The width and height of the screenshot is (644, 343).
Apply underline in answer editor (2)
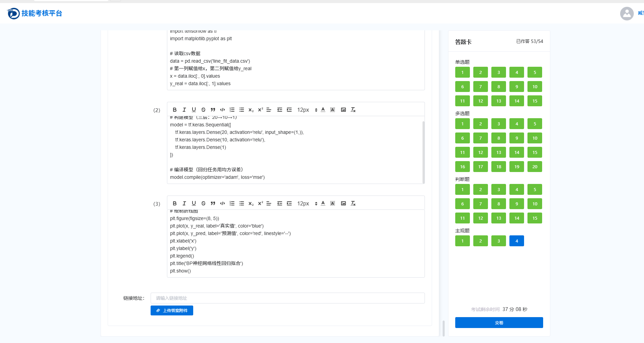[x=194, y=110]
